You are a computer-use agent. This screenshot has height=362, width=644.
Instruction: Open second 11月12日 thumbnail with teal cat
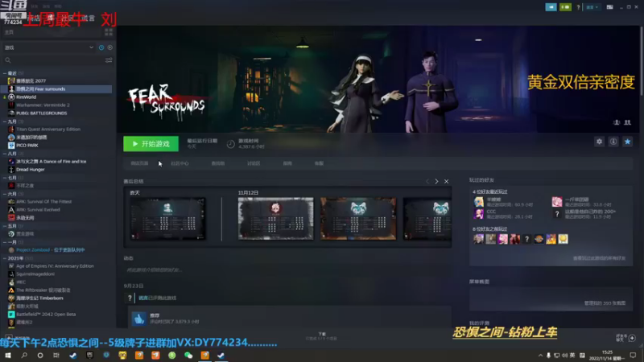358,219
